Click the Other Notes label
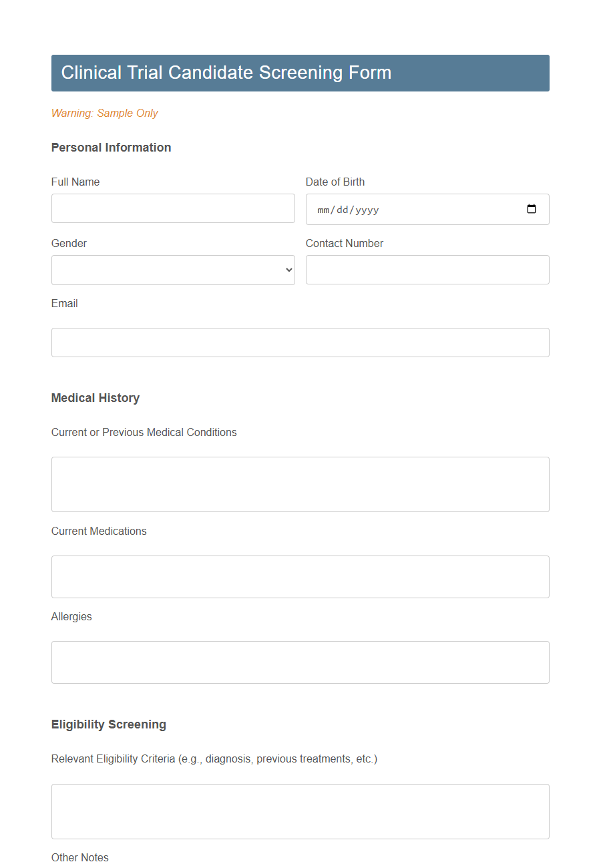The width and height of the screenshot is (601, 868). coord(79,857)
